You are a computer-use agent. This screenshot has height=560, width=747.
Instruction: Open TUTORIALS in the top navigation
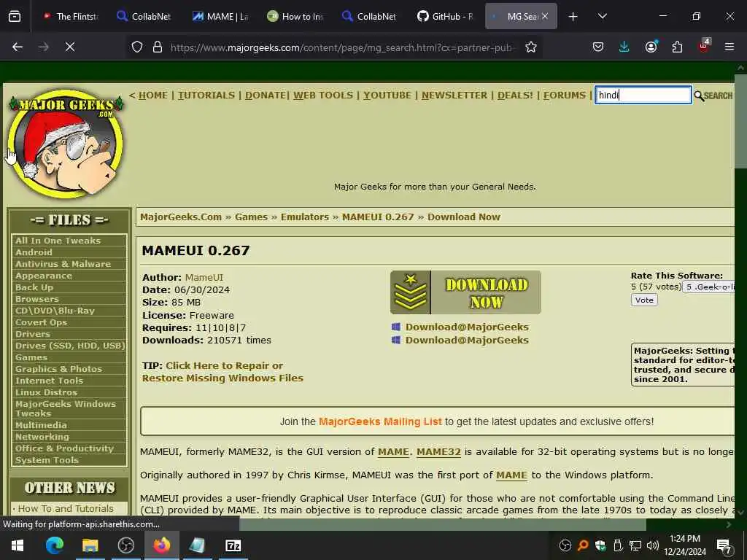click(x=206, y=96)
